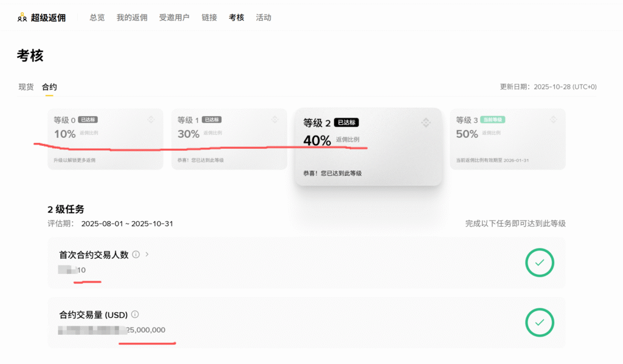Open 受邀用户 page from navigation
This screenshot has height=364, width=623.
click(x=174, y=18)
